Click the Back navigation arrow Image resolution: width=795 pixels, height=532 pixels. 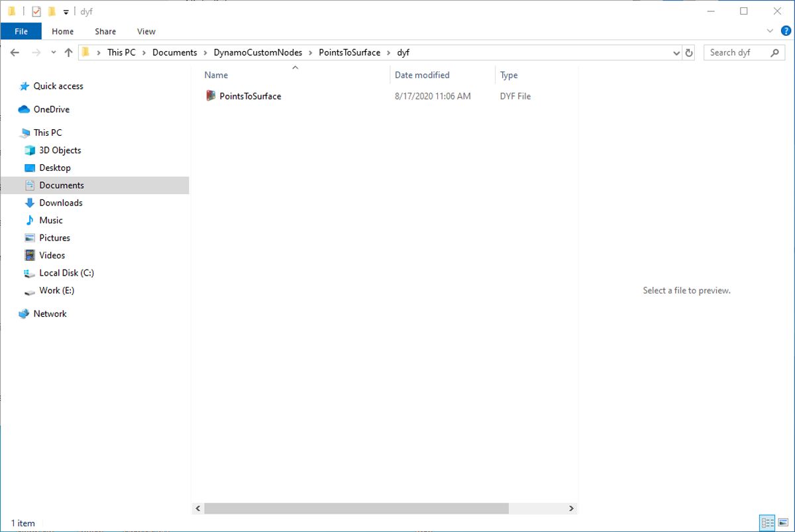pyautogui.click(x=15, y=53)
